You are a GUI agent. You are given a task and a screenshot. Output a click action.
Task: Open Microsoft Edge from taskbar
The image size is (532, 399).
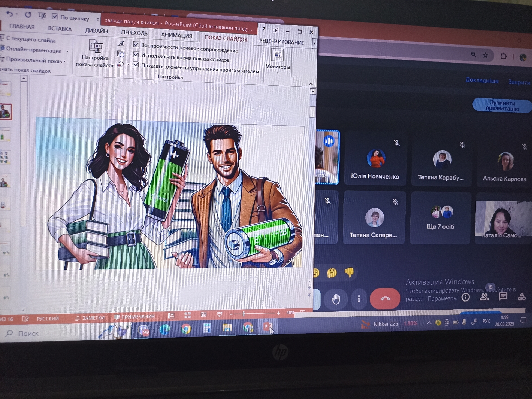click(165, 329)
